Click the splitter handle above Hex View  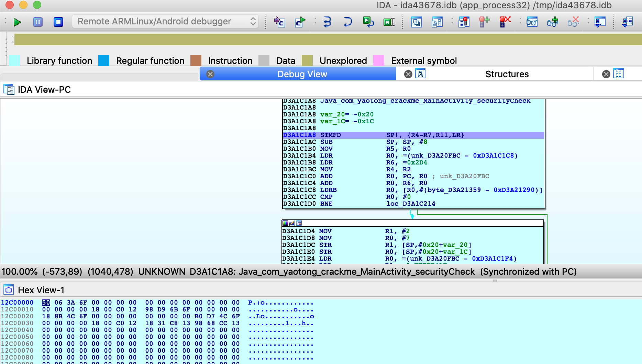tap(495, 281)
